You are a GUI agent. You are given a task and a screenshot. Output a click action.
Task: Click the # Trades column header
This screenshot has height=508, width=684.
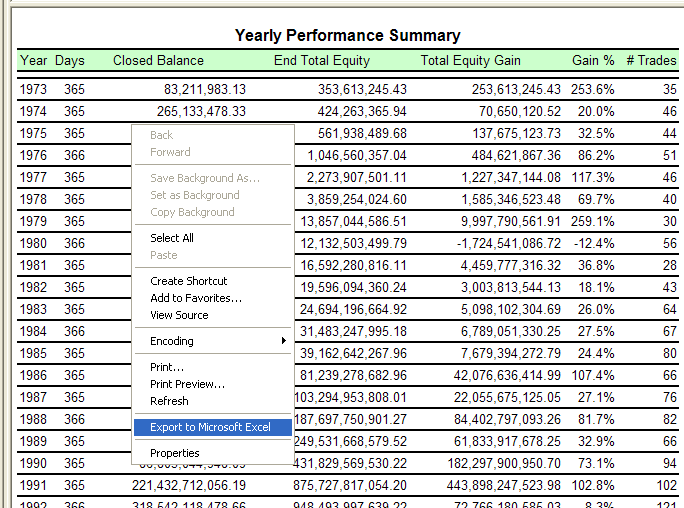[x=652, y=60]
